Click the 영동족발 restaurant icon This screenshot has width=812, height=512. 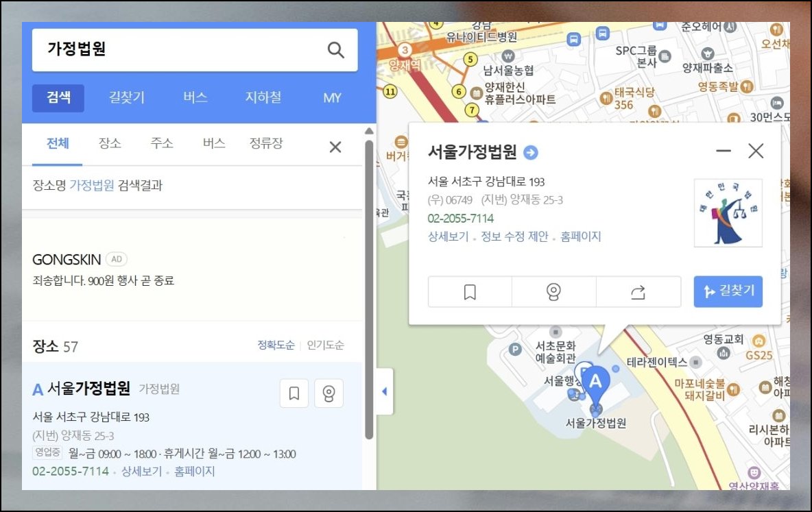pos(747,87)
